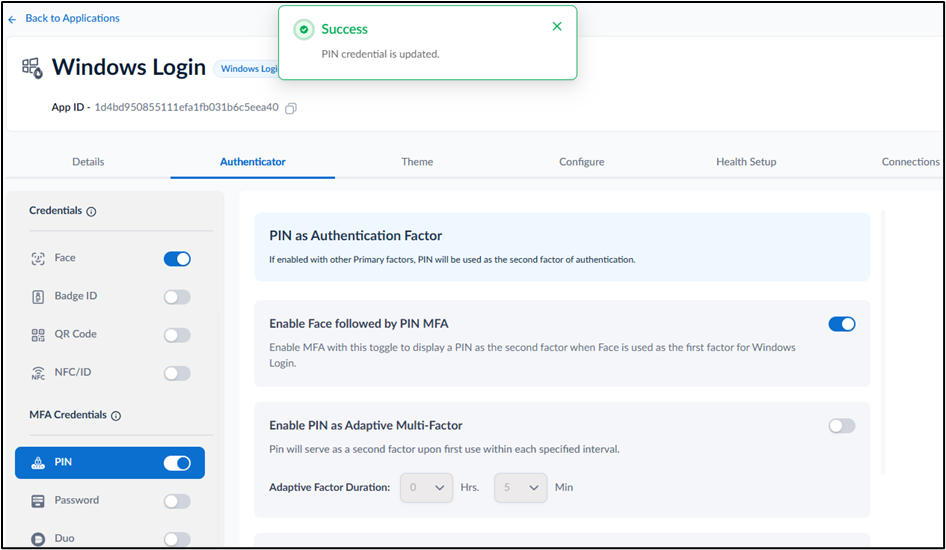
Task: Open the Adaptive Factor minutes dropdown
Action: pyautogui.click(x=521, y=487)
